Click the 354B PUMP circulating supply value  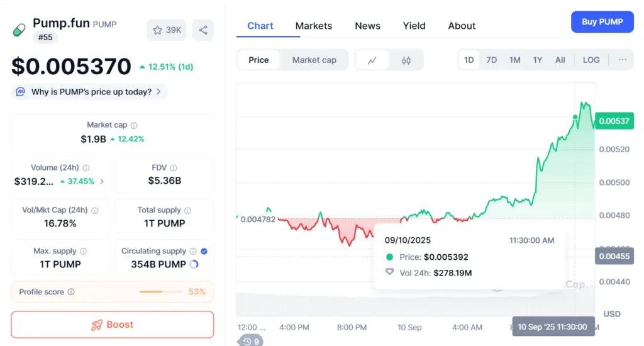click(x=158, y=264)
